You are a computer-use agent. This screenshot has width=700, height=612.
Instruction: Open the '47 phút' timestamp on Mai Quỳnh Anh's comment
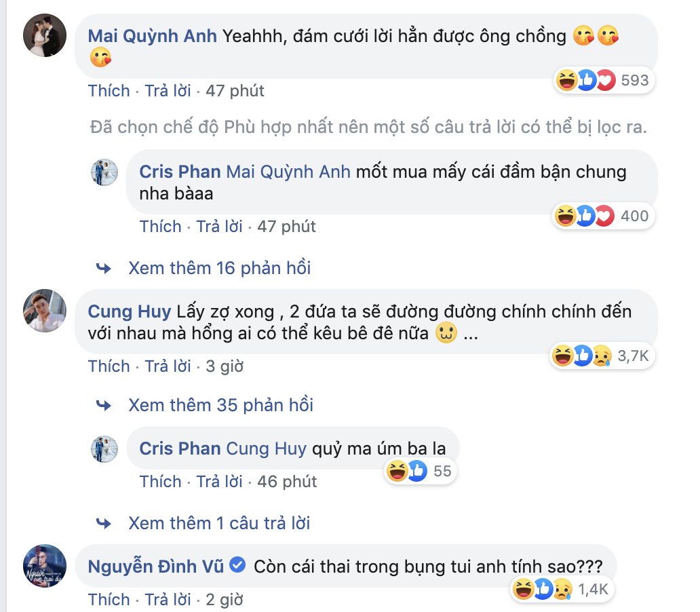point(235,91)
